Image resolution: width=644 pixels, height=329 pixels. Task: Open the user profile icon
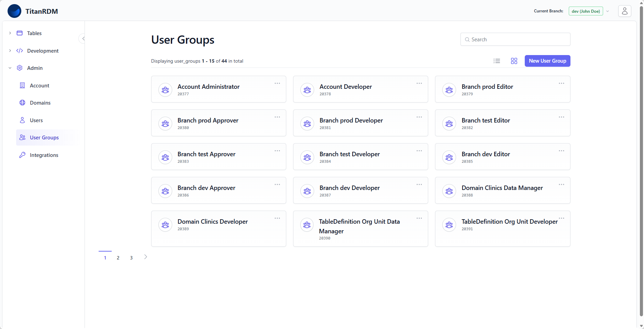coord(624,11)
